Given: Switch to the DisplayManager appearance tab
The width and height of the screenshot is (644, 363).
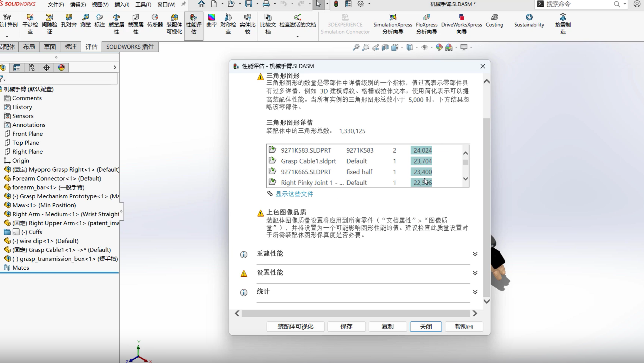Looking at the screenshot, I should point(62,67).
